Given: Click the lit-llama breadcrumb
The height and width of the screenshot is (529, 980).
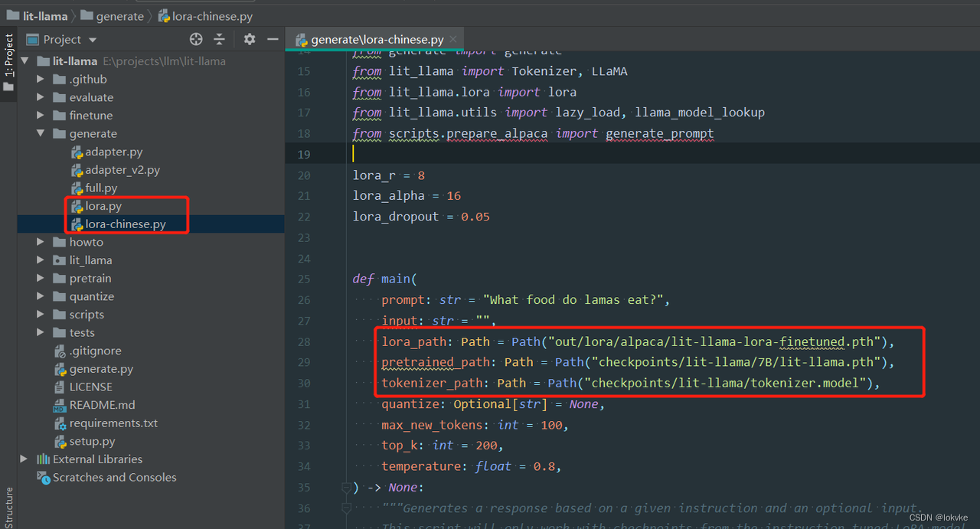Looking at the screenshot, I should point(37,15).
